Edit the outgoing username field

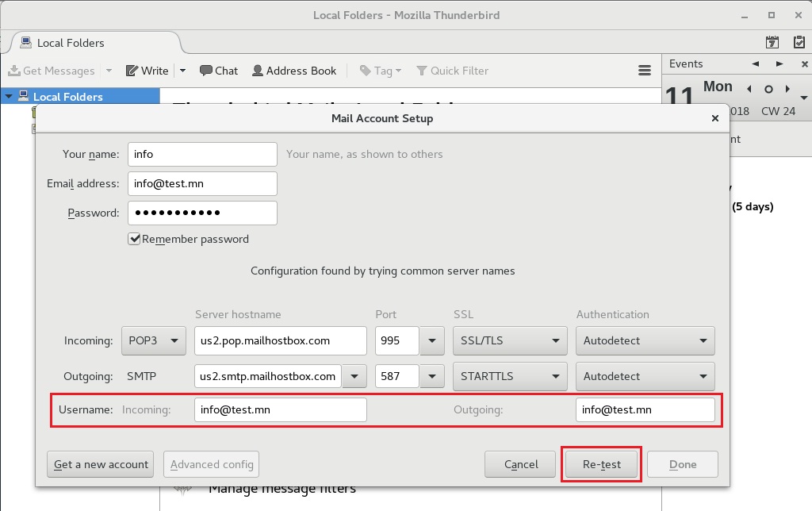pyautogui.click(x=645, y=410)
